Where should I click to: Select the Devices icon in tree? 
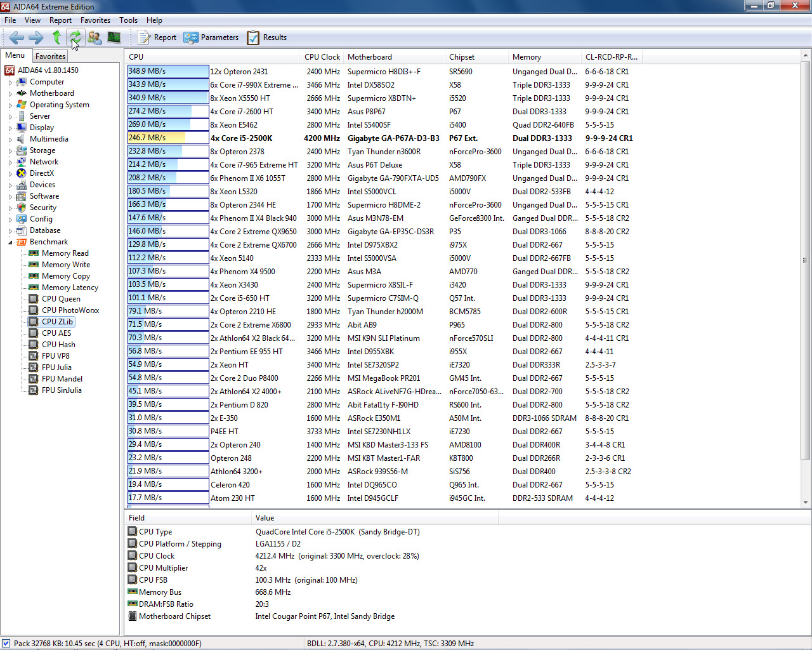22,185
